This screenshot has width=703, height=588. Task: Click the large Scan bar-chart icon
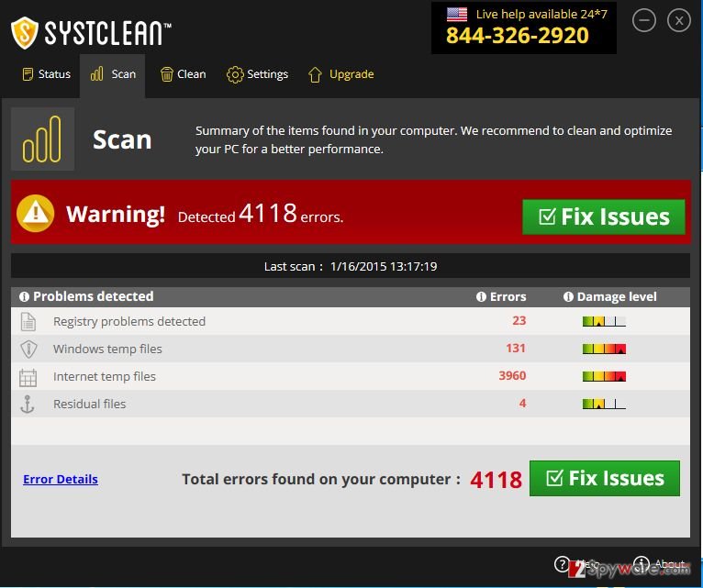(x=42, y=139)
